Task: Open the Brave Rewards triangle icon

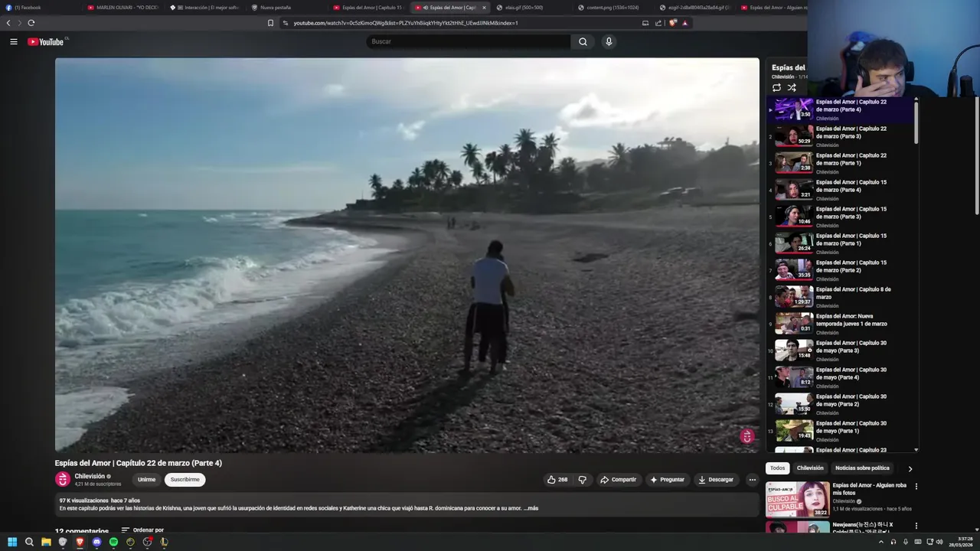Action: [684, 23]
